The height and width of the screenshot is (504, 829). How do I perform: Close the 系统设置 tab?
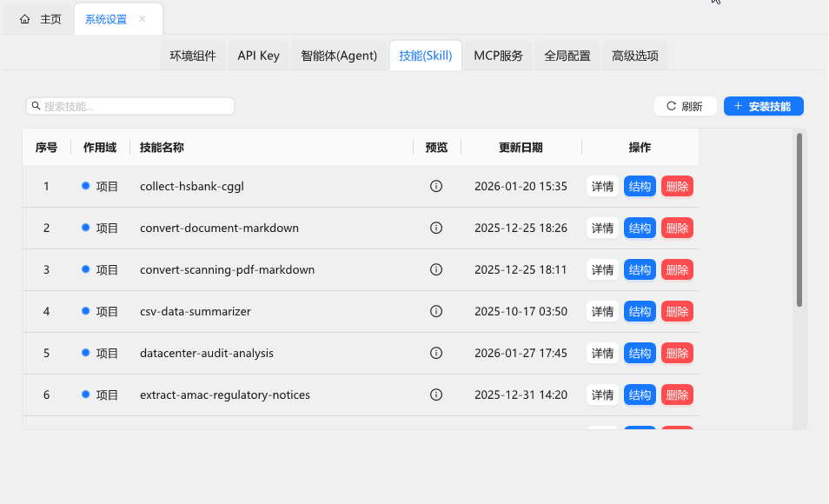143,19
